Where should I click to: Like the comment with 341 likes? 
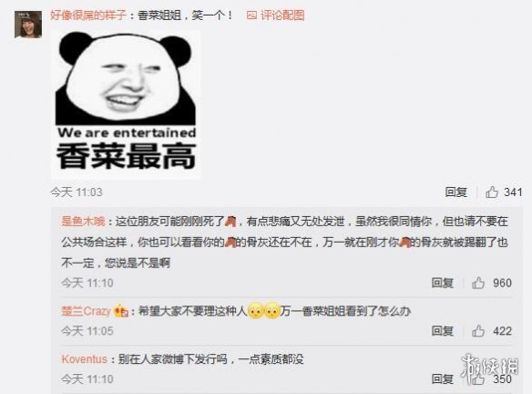click(492, 192)
